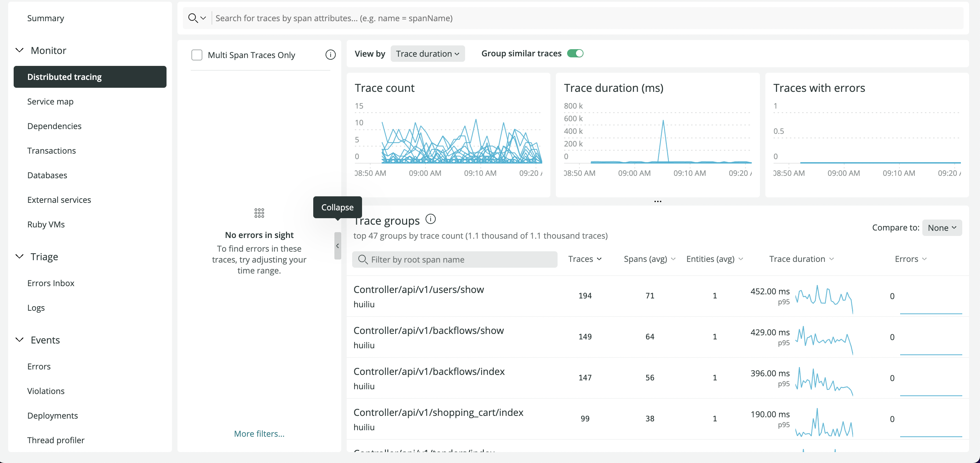Click users/show errors sparkline
The height and width of the screenshot is (463, 980).
pyautogui.click(x=931, y=313)
